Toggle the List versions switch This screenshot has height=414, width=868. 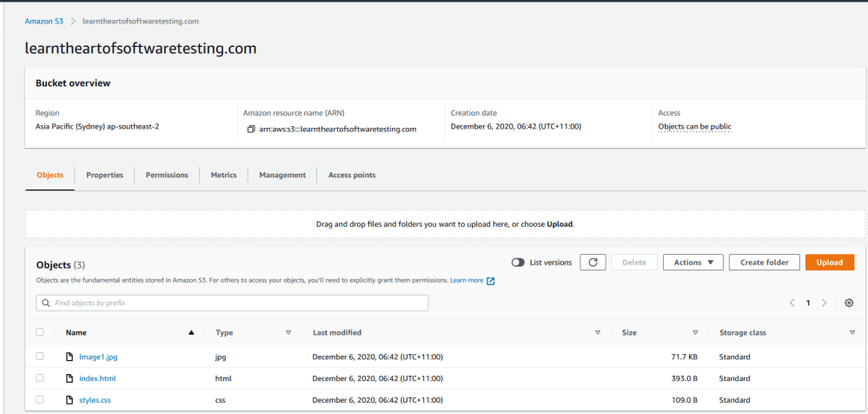tap(518, 262)
